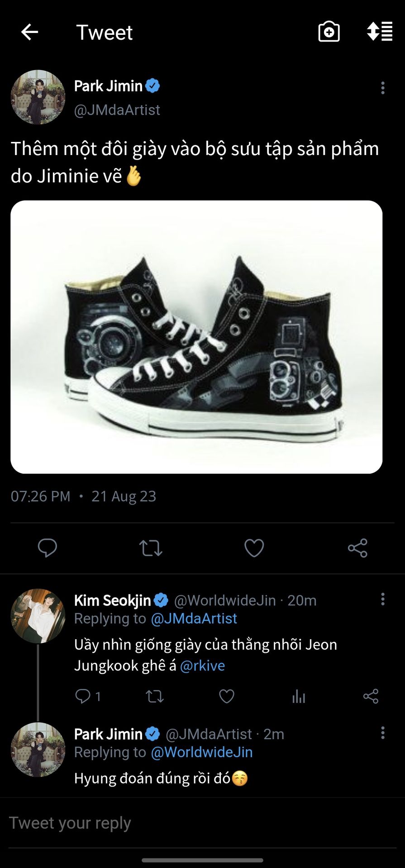Tap the camera screenshot icon in header

(x=329, y=32)
